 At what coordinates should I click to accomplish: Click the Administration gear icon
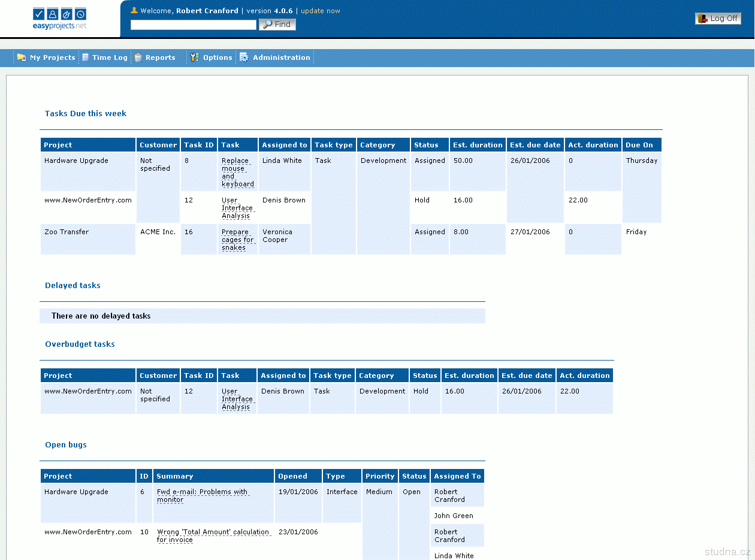click(244, 57)
